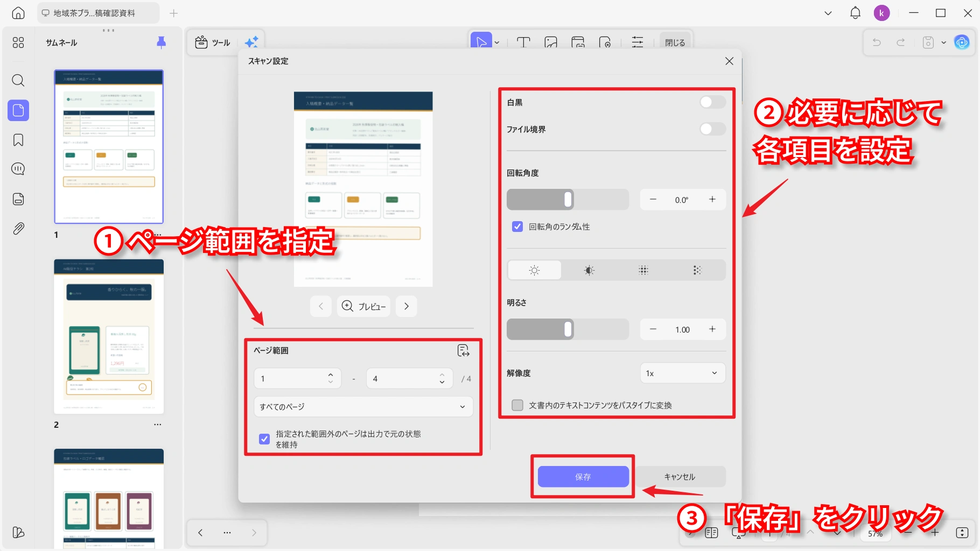Open the search icon in sidebar
The height and width of the screenshot is (551, 980).
(18, 81)
